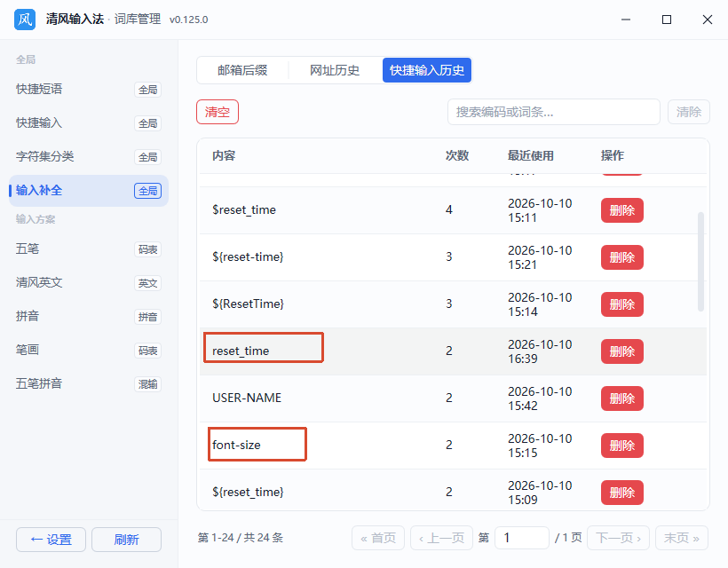This screenshot has width=728, height=568.
Task: Click the red 清空 button
Action: [x=218, y=112]
